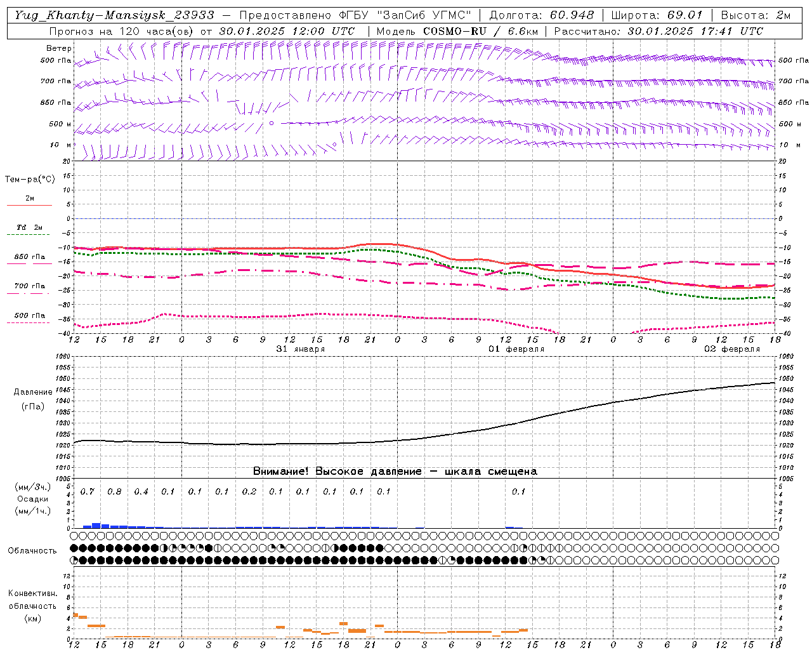Click the 0.8 precipitation value
This screenshot has width=812, height=650.
(114, 492)
